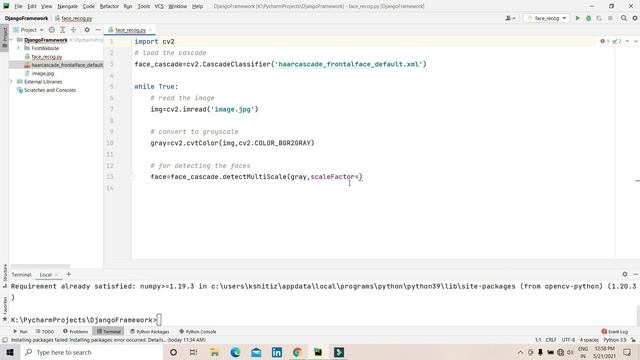Run face_recog with the green play button
This screenshot has width=640, height=360.
[578, 18]
